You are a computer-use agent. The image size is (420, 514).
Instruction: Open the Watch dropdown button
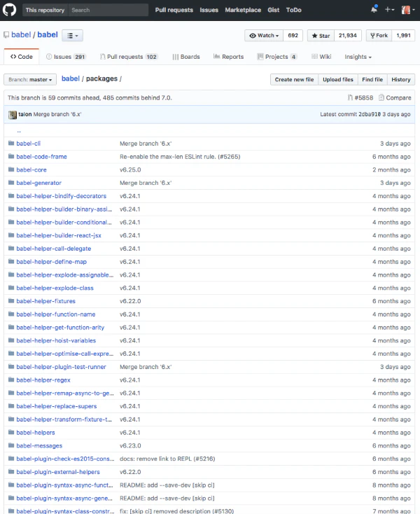(x=264, y=36)
